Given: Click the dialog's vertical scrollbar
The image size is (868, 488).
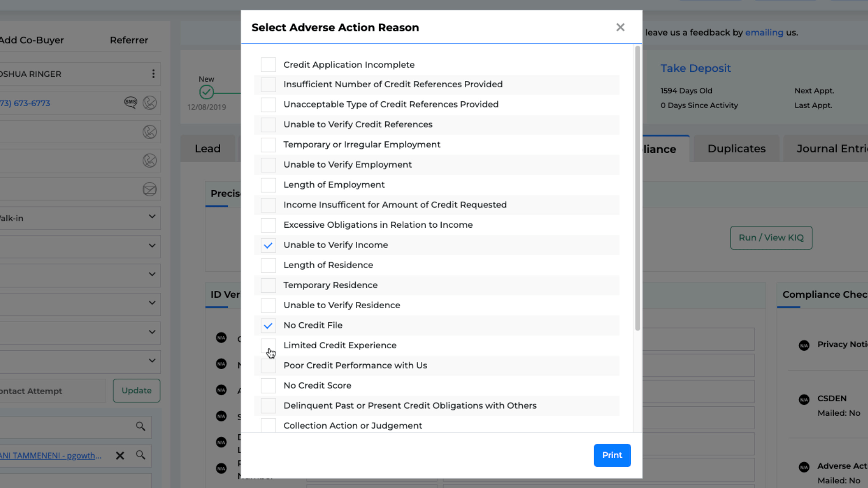Looking at the screenshot, I should click(637, 188).
